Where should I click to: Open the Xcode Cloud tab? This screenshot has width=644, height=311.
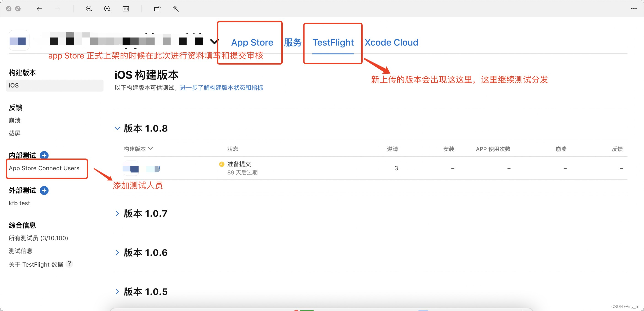391,42
